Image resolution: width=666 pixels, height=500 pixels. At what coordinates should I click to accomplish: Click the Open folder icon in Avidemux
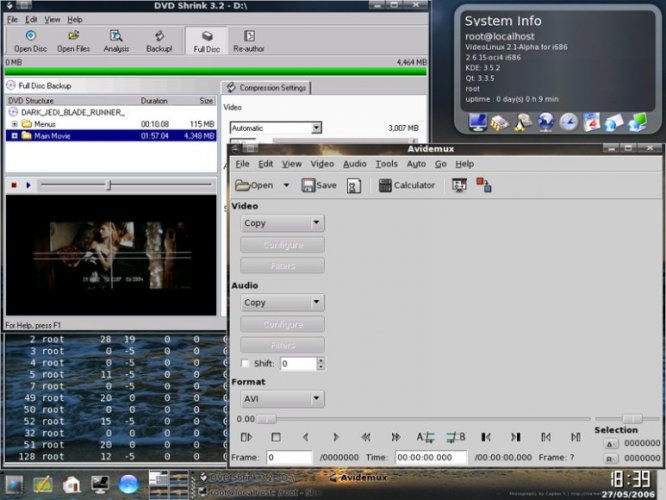(254, 185)
